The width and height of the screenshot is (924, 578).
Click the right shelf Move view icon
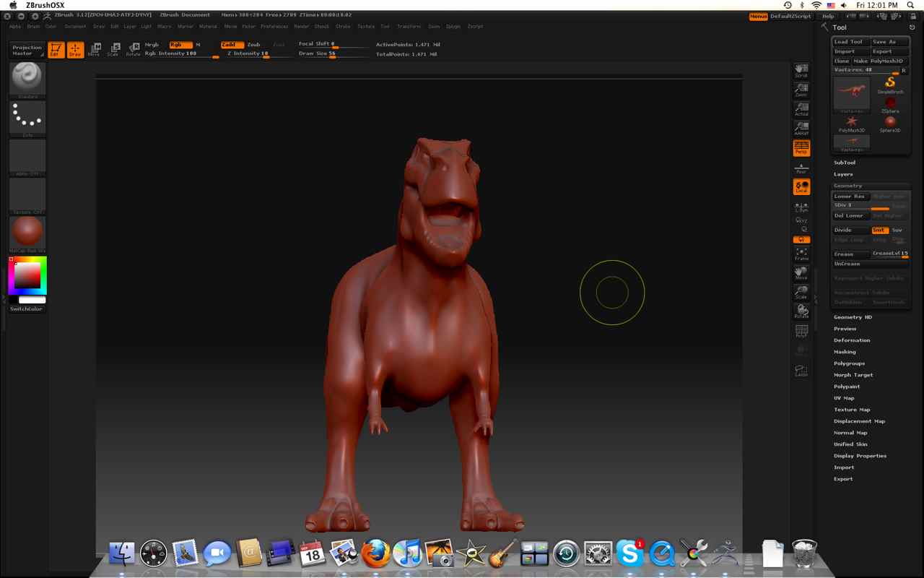tap(801, 273)
